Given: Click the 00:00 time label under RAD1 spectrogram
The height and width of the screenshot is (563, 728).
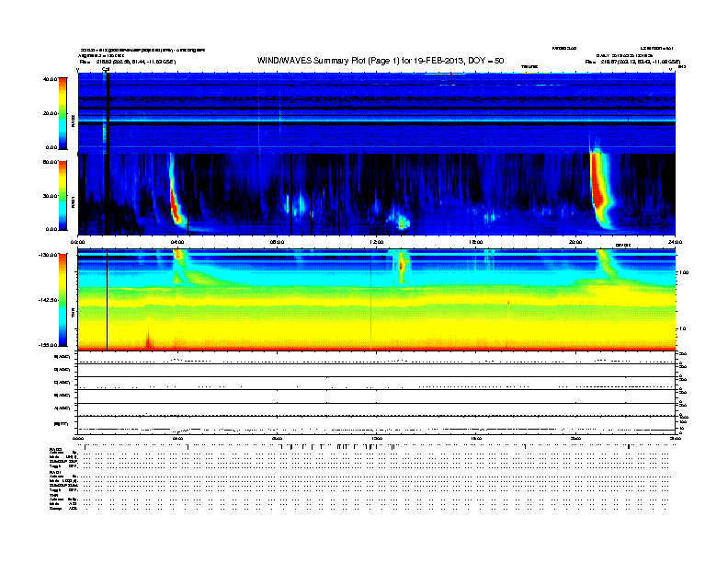Looking at the screenshot, I should click(x=77, y=242).
